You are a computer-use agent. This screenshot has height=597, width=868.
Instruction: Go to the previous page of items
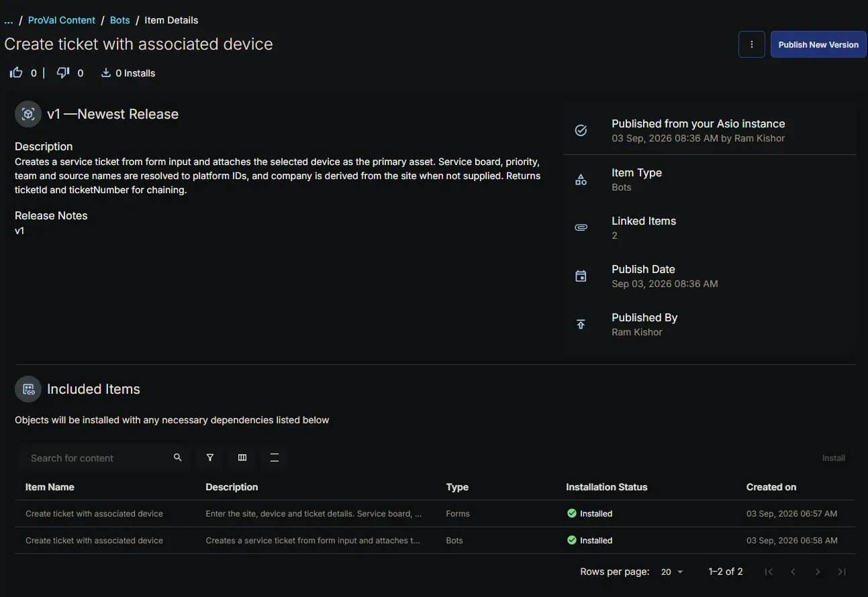pos(793,572)
